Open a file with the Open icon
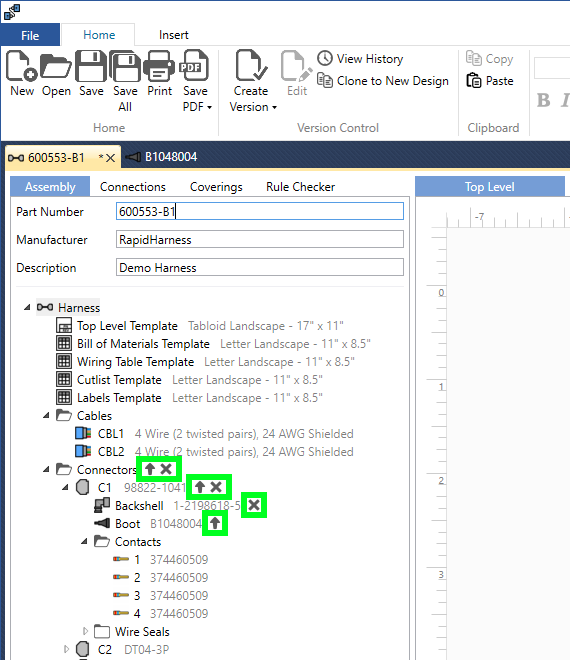Image resolution: width=570 pixels, height=660 pixels. [56, 66]
